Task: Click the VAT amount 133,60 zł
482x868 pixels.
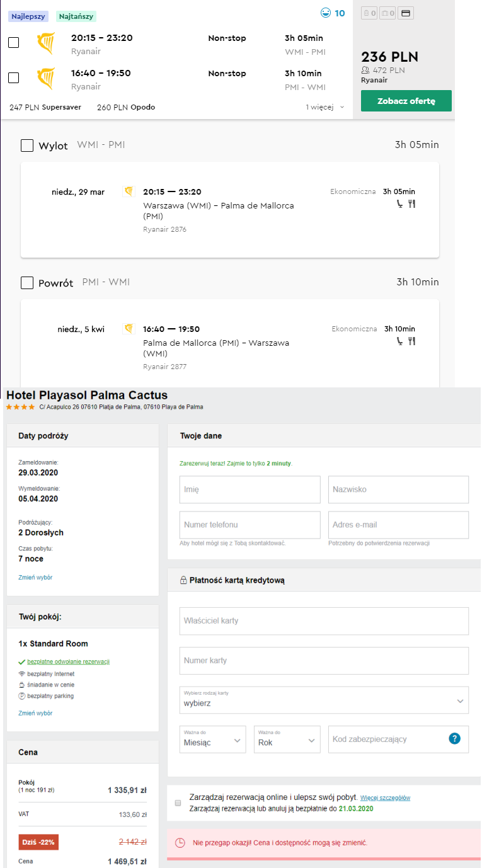Action: coord(133,814)
